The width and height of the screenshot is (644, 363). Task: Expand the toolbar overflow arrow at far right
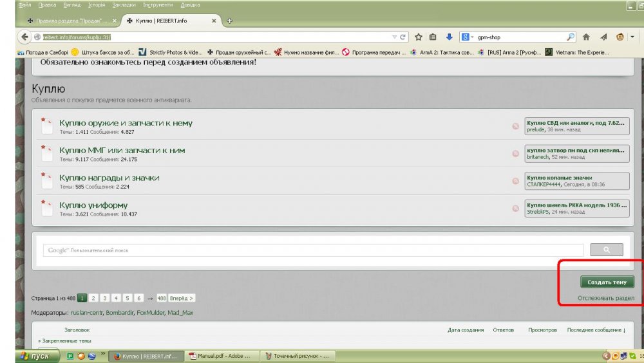632,37
